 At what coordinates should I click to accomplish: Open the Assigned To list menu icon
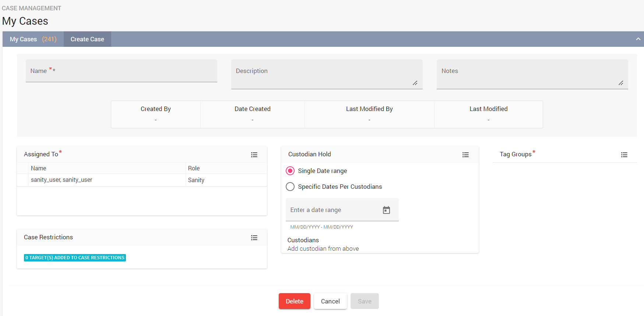pos(254,155)
